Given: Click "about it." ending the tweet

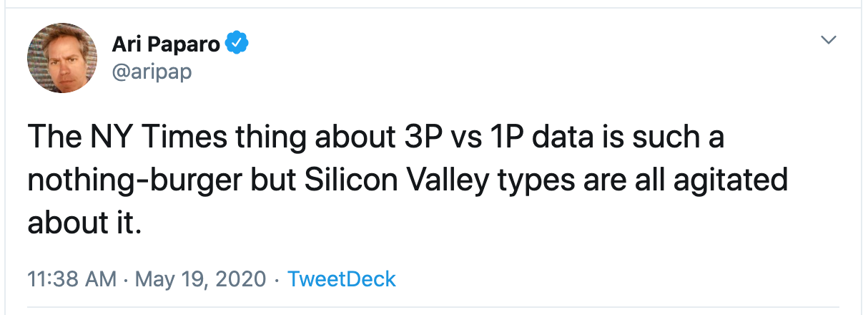Looking at the screenshot, I should (82, 223).
